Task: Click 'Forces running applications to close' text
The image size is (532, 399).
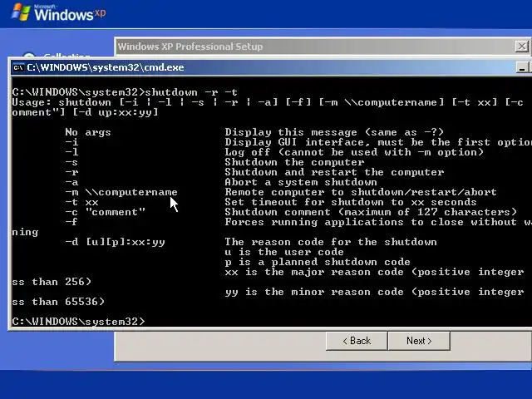Action: [x=378, y=222]
